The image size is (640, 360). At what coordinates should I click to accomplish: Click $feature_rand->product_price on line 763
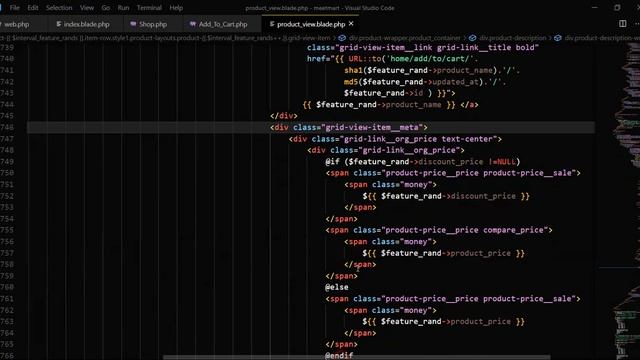(x=446, y=322)
